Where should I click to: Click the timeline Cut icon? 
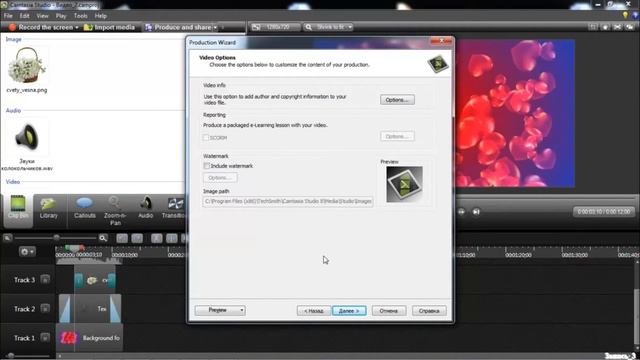pos(157,238)
